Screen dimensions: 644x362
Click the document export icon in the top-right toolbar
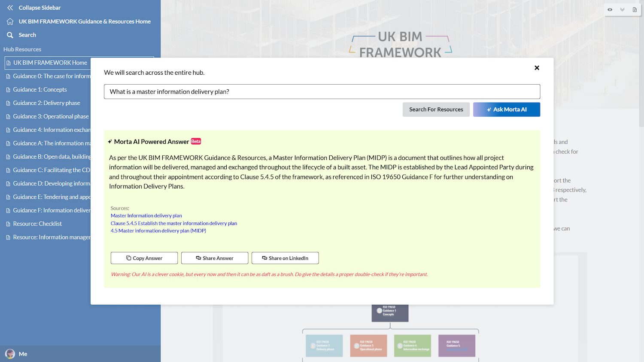635,9
